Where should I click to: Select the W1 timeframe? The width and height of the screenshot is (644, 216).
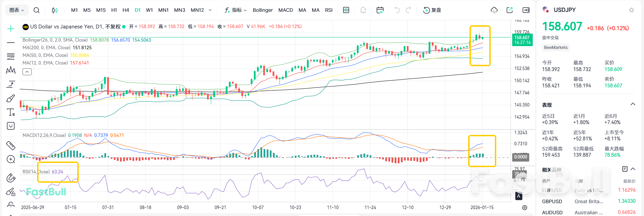click(149, 10)
